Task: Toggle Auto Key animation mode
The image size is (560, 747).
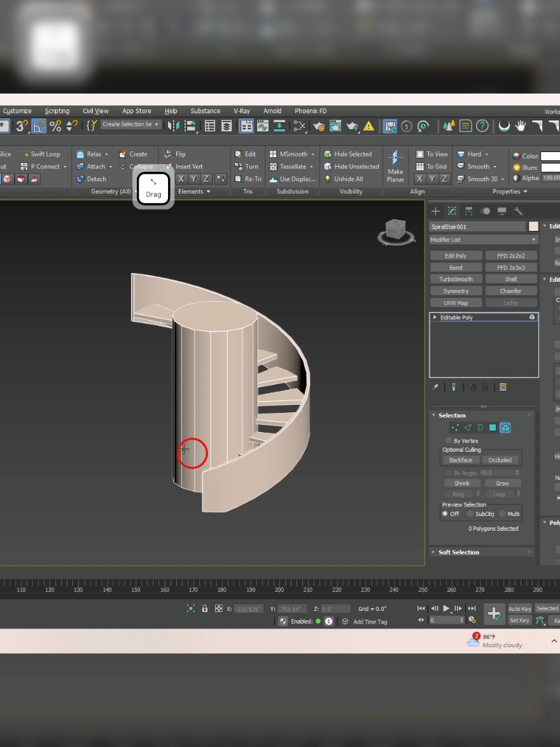Action: [x=519, y=608]
